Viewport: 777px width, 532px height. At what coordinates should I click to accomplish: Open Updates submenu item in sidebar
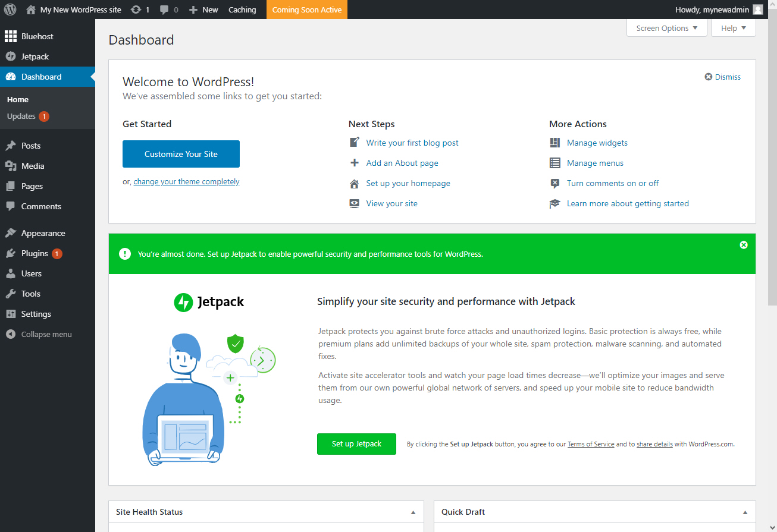click(28, 117)
